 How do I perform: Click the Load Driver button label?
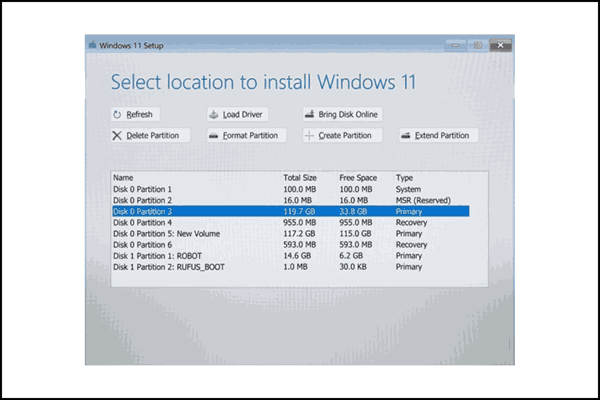pos(243,114)
